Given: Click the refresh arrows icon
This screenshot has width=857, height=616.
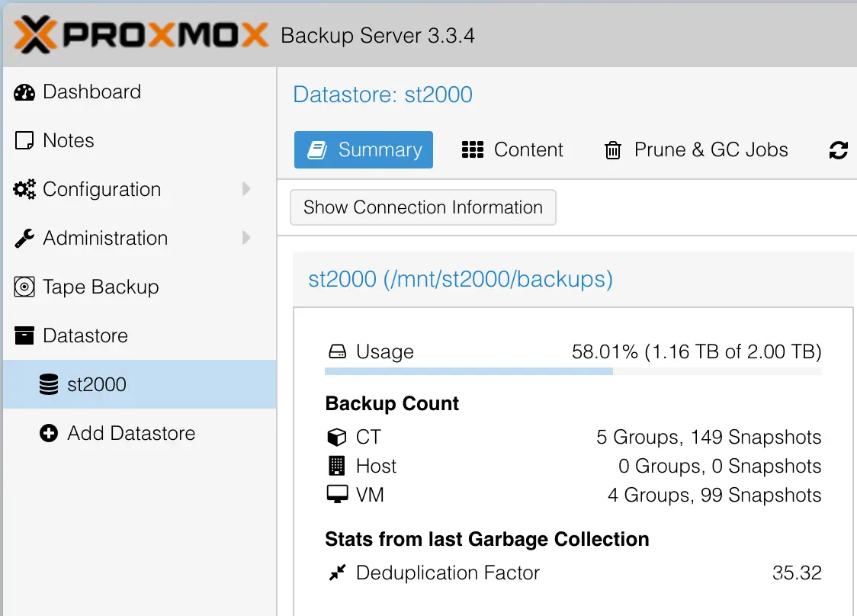Looking at the screenshot, I should point(839,149).
